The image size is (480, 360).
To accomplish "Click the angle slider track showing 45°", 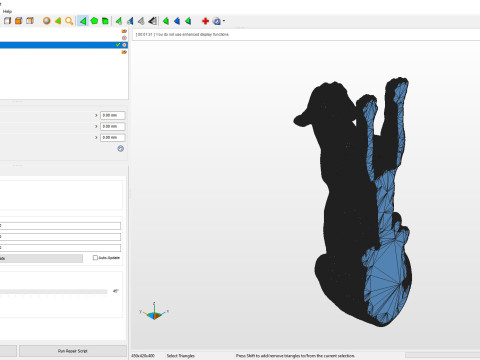I will pos(53,291).
